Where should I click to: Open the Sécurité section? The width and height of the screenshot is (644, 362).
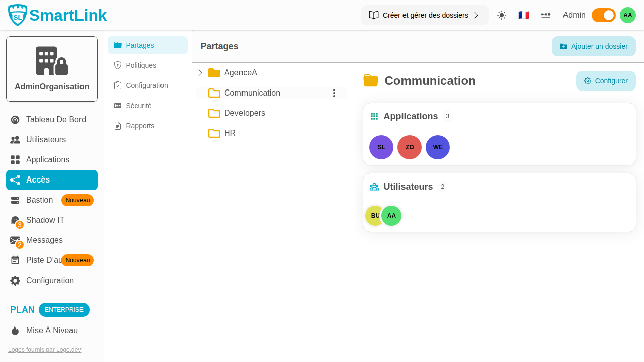(x=138, y=106)
